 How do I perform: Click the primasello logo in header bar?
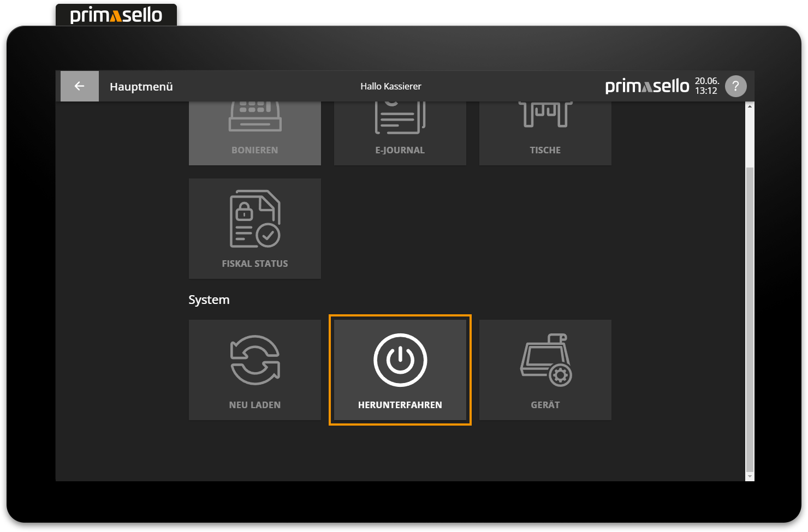tap(647, 86)
